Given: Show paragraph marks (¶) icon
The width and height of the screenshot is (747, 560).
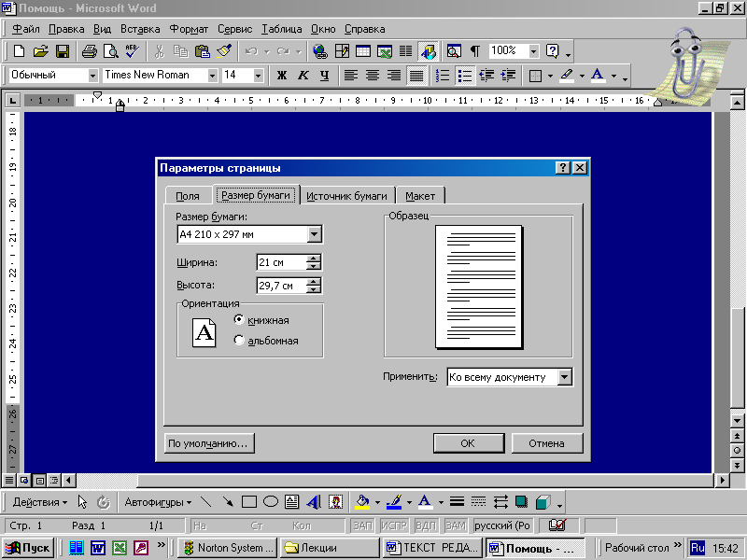Looking at the screenshot, I should coord(475,51).
